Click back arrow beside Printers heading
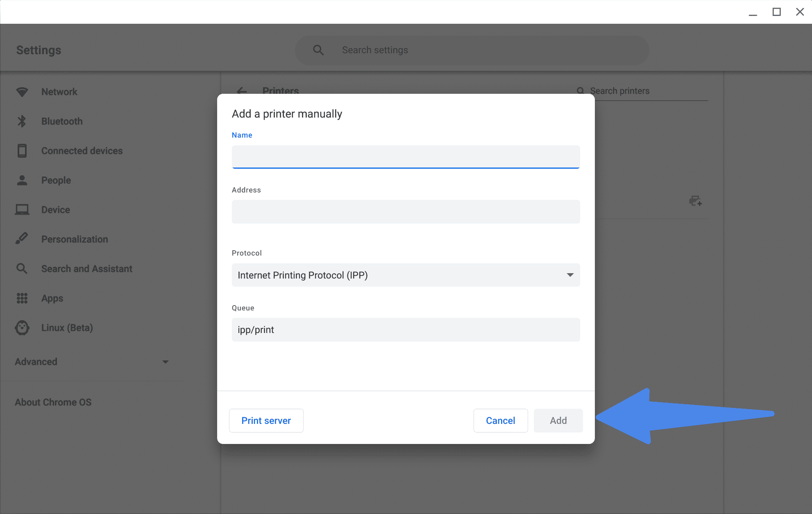The width and height of the screenshot is (812, 514). (242, 91)
